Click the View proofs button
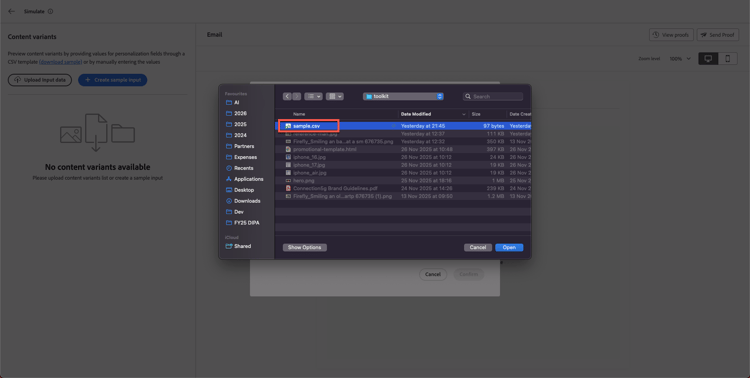Viewport: 750px width, 378px height. click(671, 35)
